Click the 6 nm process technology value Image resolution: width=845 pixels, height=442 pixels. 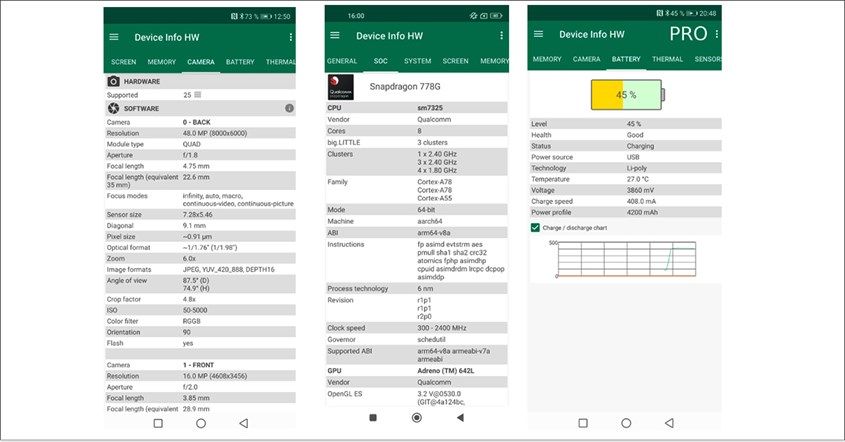425,289
